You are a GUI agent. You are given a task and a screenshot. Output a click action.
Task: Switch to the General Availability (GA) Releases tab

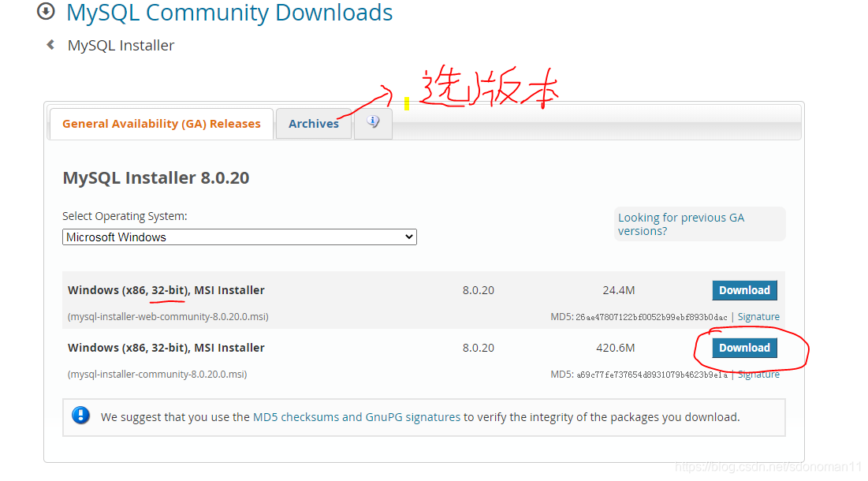click(x=161, y=124)
